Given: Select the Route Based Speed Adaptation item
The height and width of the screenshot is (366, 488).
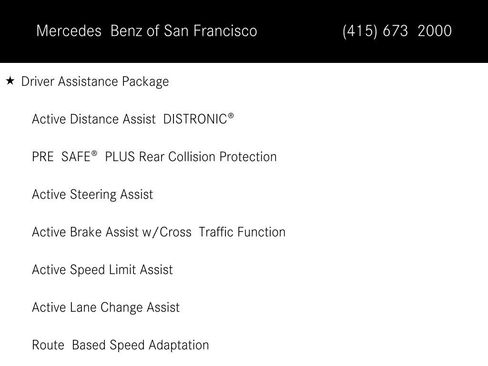Looking at the screenshot, I should point(120,345).
